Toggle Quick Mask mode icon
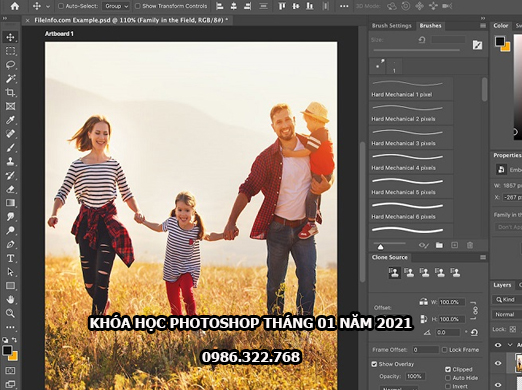This screenshot has height=390, width=522. click(x=10, y=371)
